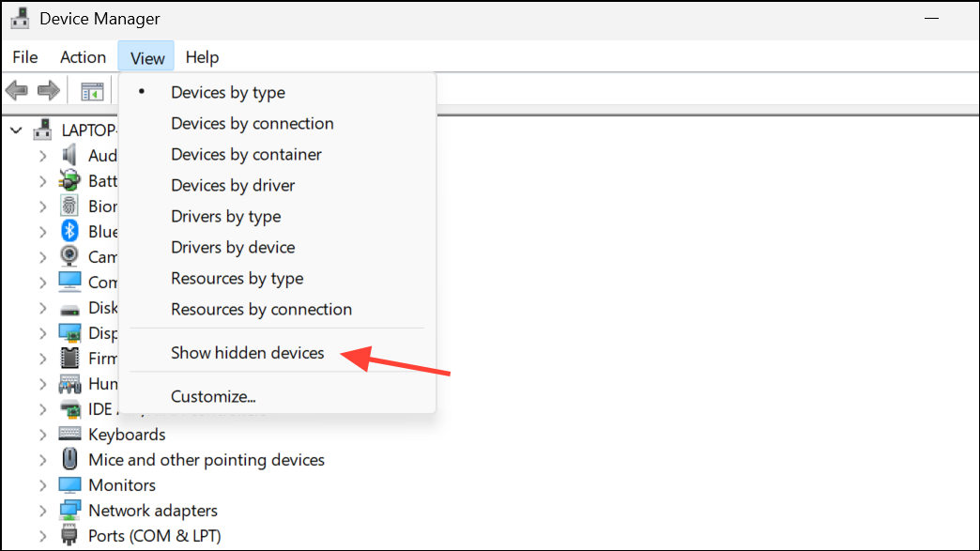Image resolution: width=980 pixels, height=551 pixels.
Task: Click the Forward arrow toolbar icon
Action: coord(48,91)
